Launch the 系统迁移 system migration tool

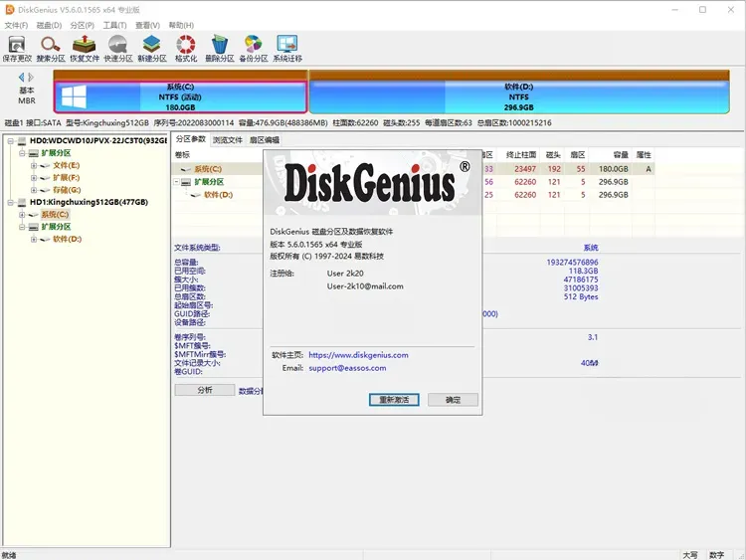(x=287, y=49)
